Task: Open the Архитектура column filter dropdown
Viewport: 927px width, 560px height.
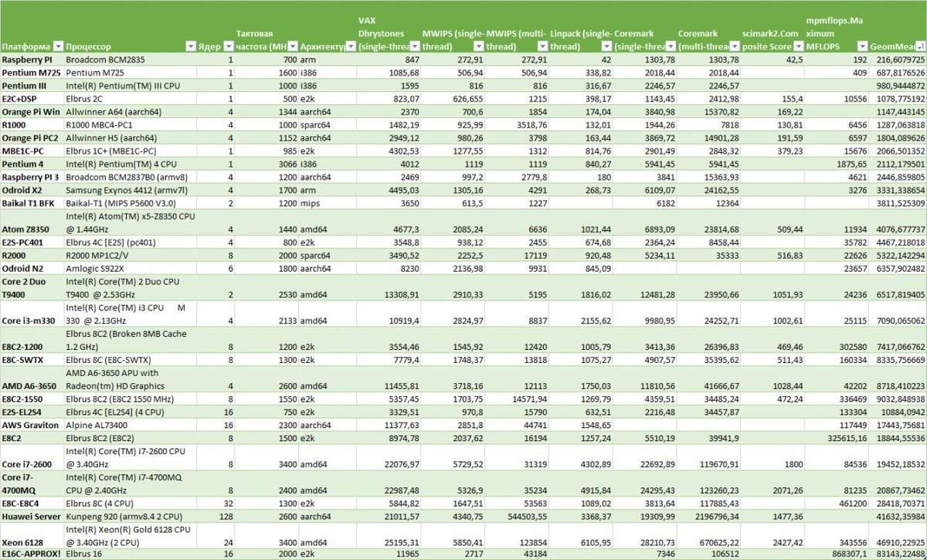Action: coord(351,47)
